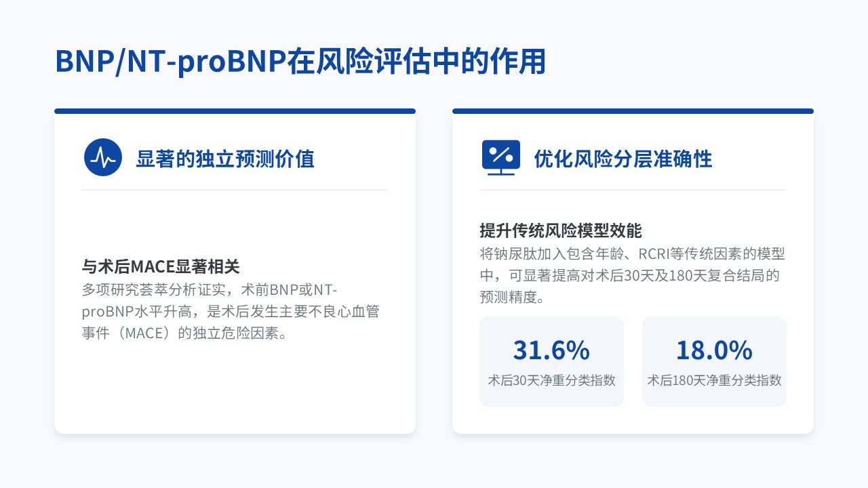
Task: Select the 31.6% statistic number
Action: (551, 350)
